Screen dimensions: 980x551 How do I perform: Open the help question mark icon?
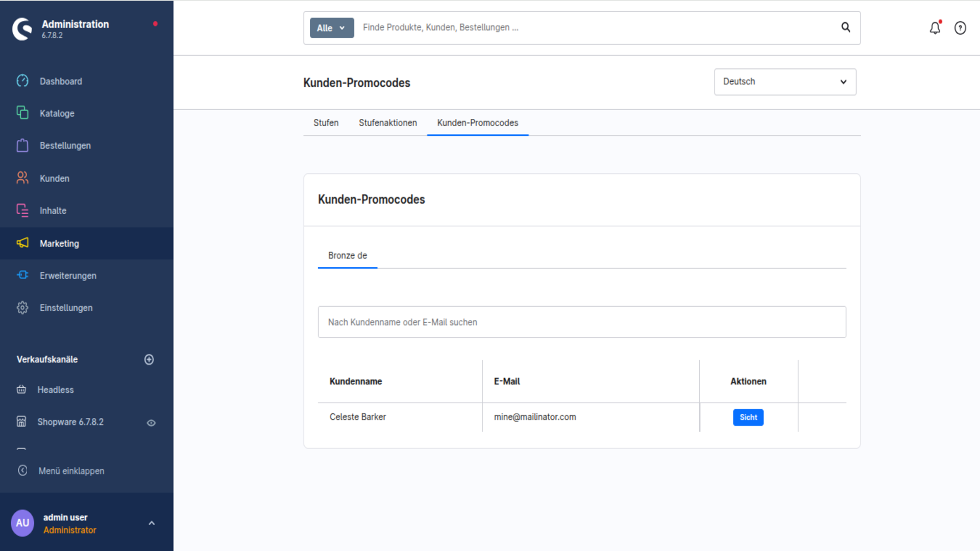click(x=960, y=28)
